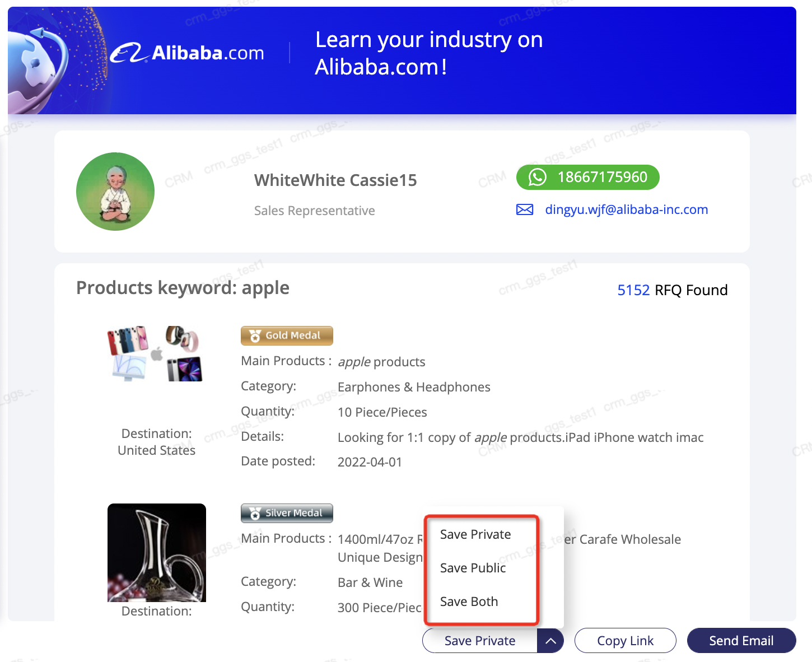Click the Gold Medal badge

(287, 335)
